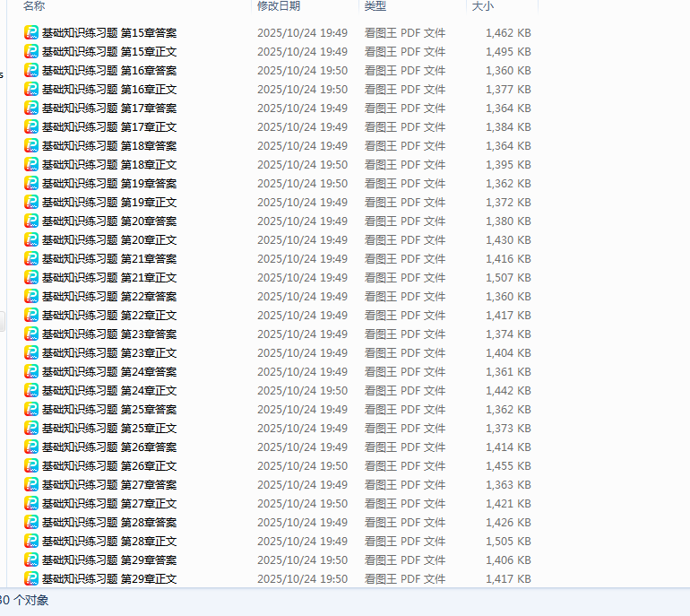Select file 基础知识练习题 第17章答案
The image size is (690, 616).
click(x=109, y=108)
